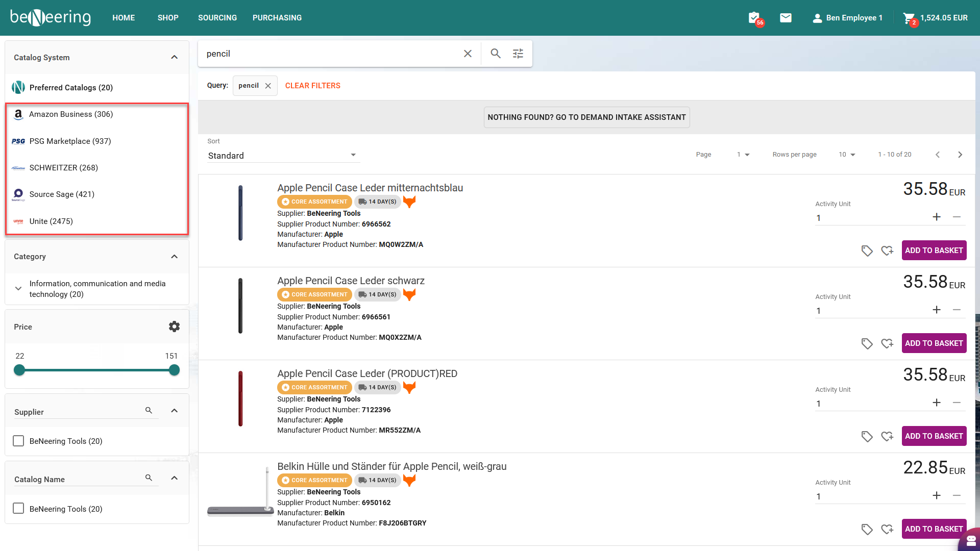This screenshot has width=980, height=551.
Task: Check BeNeering Tools under Catalog Name
Action: click(x=18, y=509)
